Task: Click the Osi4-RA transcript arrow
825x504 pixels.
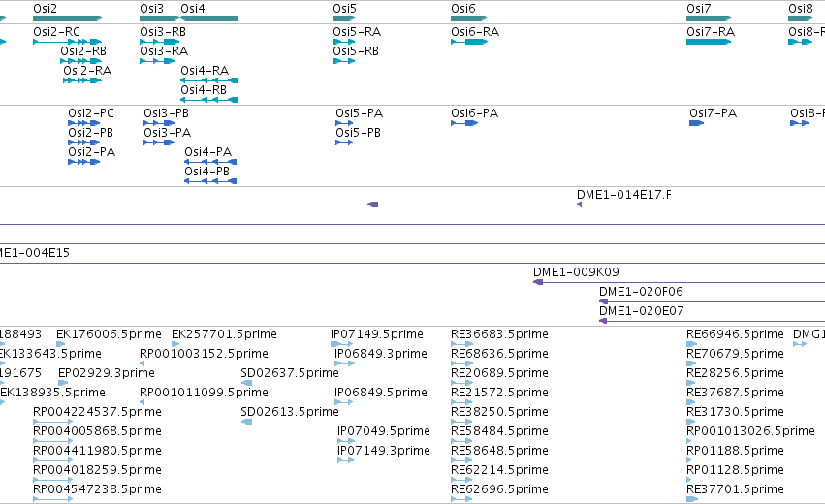Action: coord(209,80)
